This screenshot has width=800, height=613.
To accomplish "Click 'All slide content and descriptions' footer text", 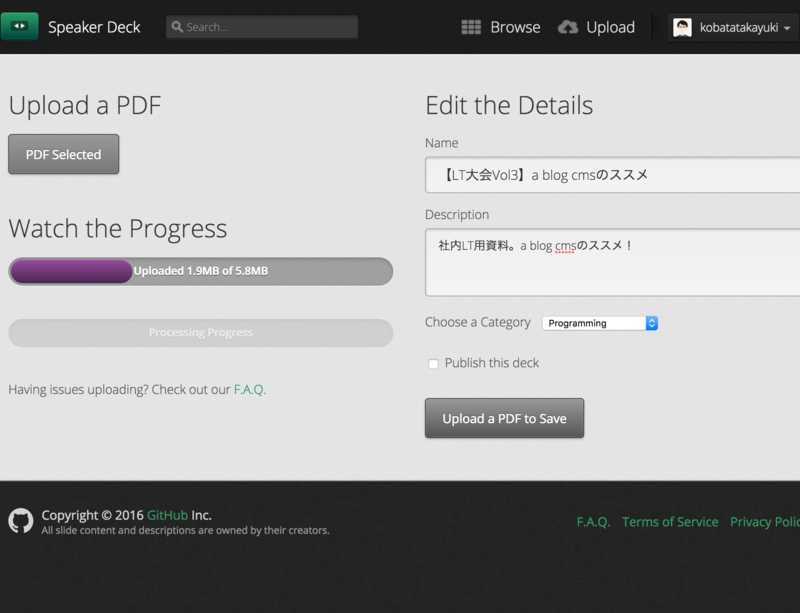I will [x=185, y=530].
